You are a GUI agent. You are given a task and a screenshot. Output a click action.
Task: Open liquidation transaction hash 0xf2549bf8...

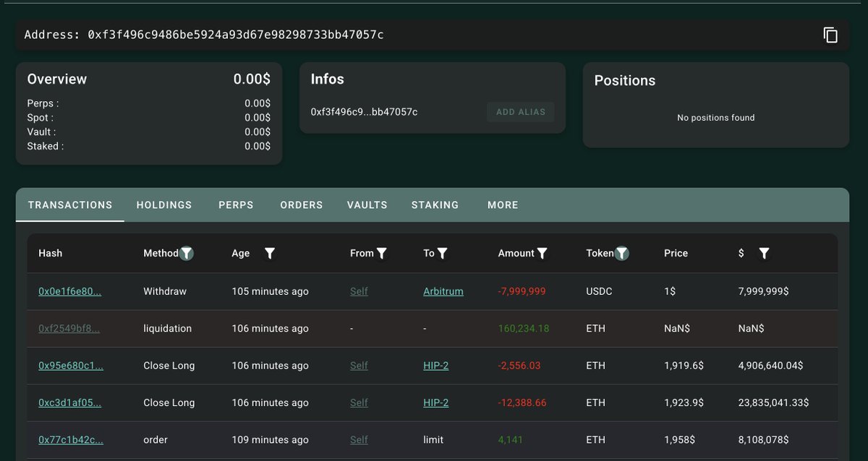point(69,328)
